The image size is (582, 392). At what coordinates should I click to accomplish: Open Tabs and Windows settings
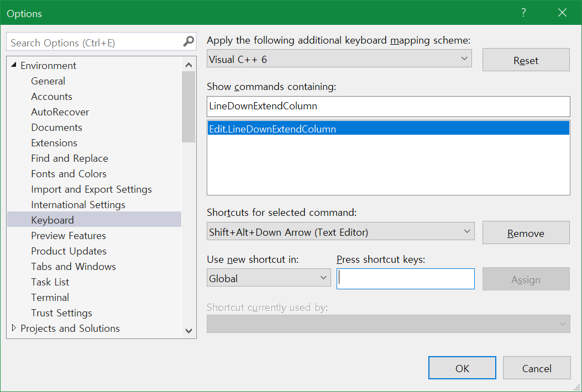[x=74, y=266]
